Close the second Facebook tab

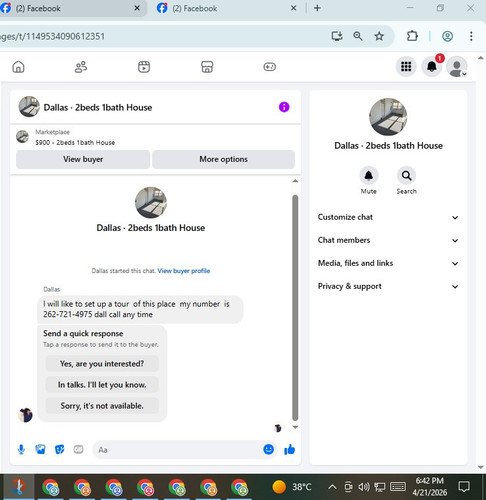(x=294, y=8)
